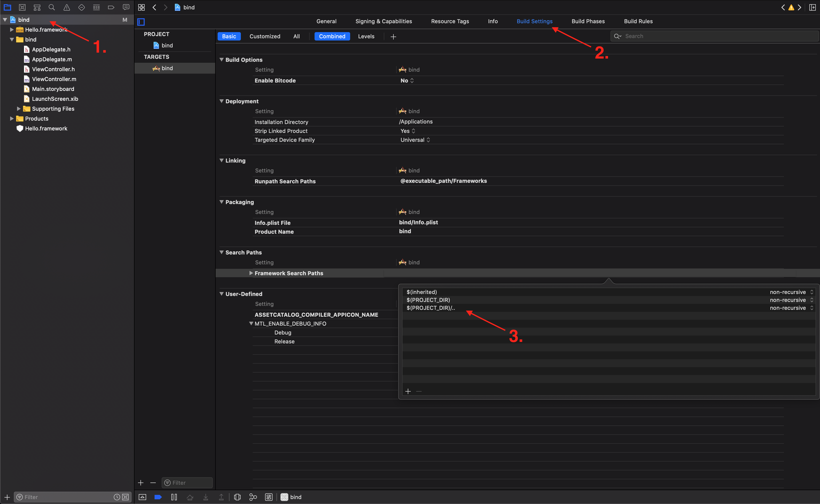Select the Customized filter button
This screenshot has height=504, width=820.
(265, 36)
